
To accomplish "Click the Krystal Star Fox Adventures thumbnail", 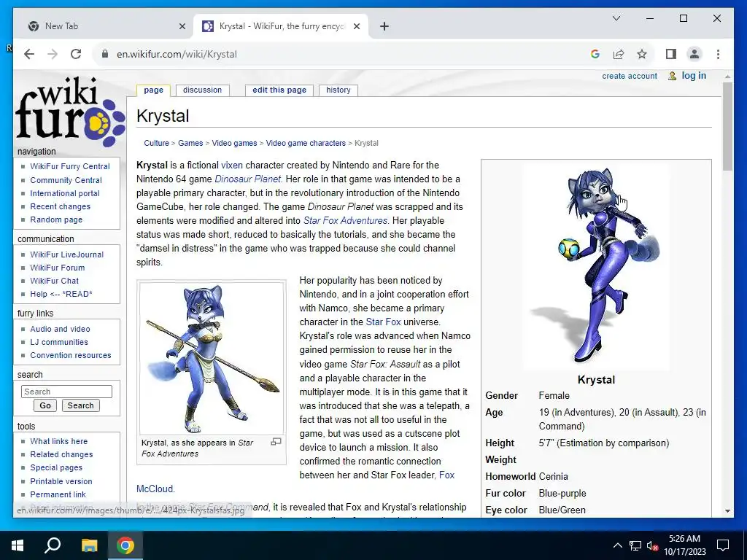I will coord(212,357).
